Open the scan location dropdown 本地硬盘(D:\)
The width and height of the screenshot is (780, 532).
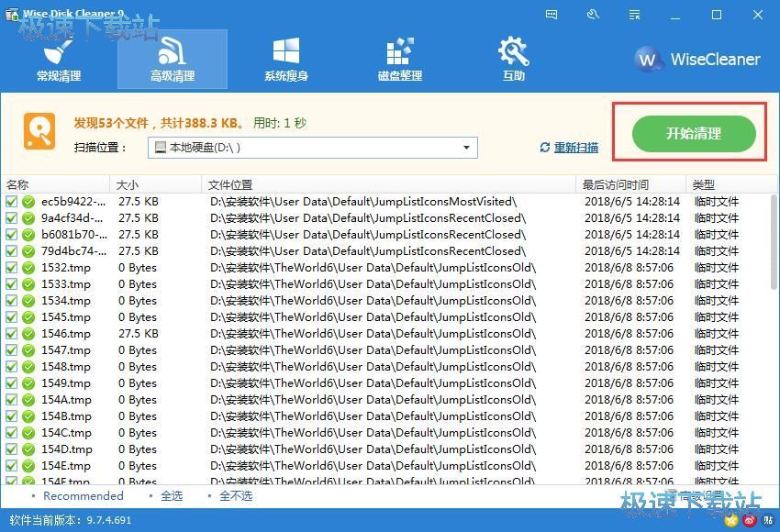coord(312,148)
